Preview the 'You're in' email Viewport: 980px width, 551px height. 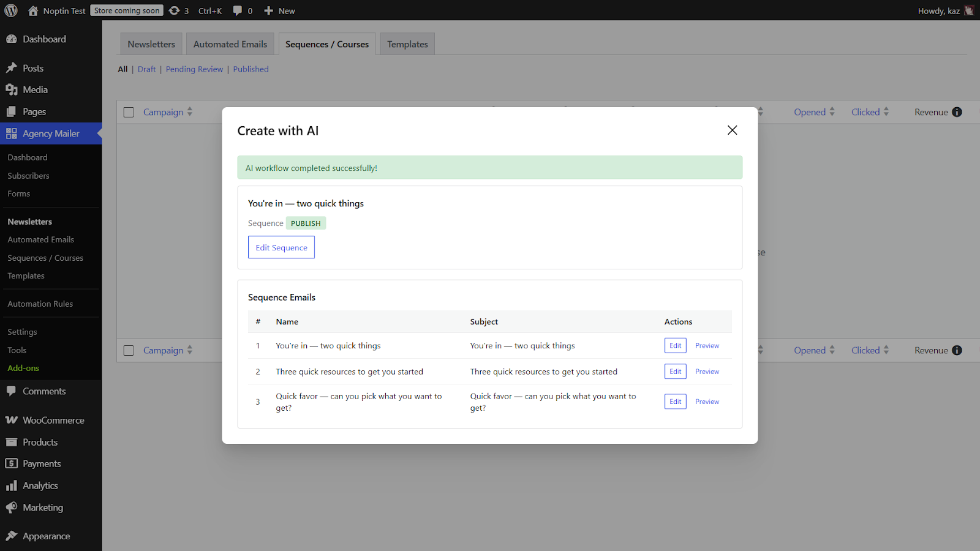707,345
